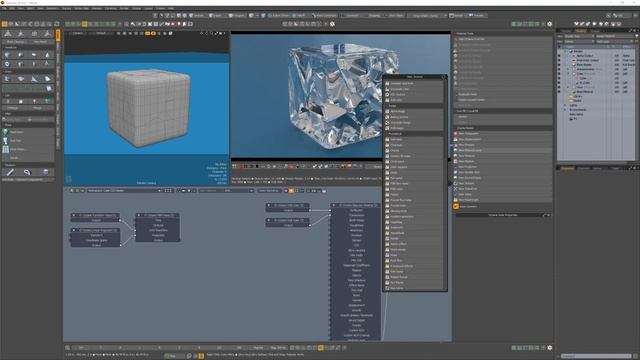Switch to Polygons selection mode

(x=236, y=16)
